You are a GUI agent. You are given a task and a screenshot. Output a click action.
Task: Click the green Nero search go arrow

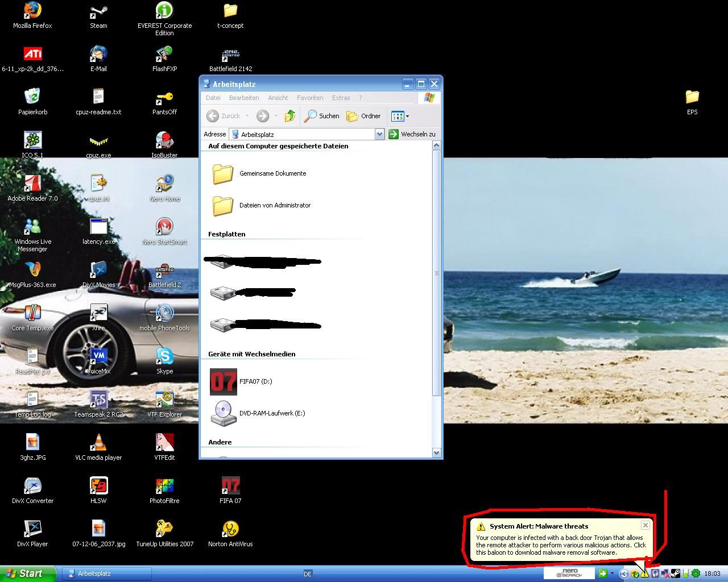pos(603,573)
